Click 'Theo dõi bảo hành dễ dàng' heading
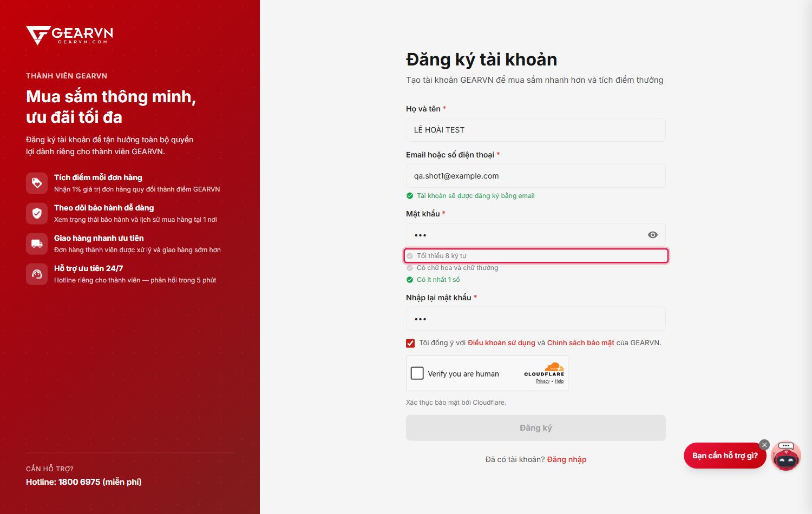The height and width of the screenshot is (514, 812). (x=104, y=208)
